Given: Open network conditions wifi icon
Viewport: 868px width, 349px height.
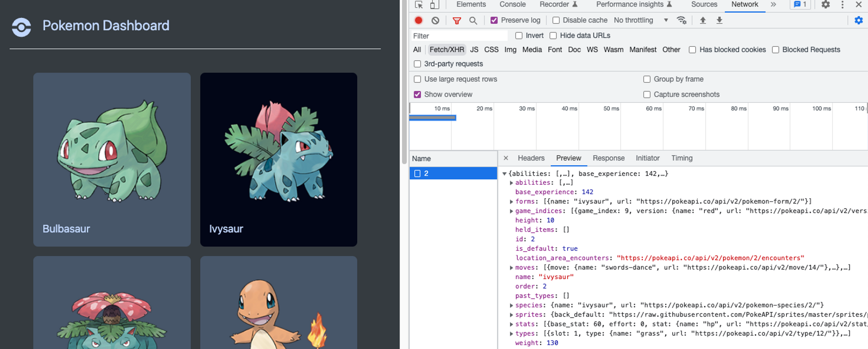Looking at the screenshot, I should 681,20.
